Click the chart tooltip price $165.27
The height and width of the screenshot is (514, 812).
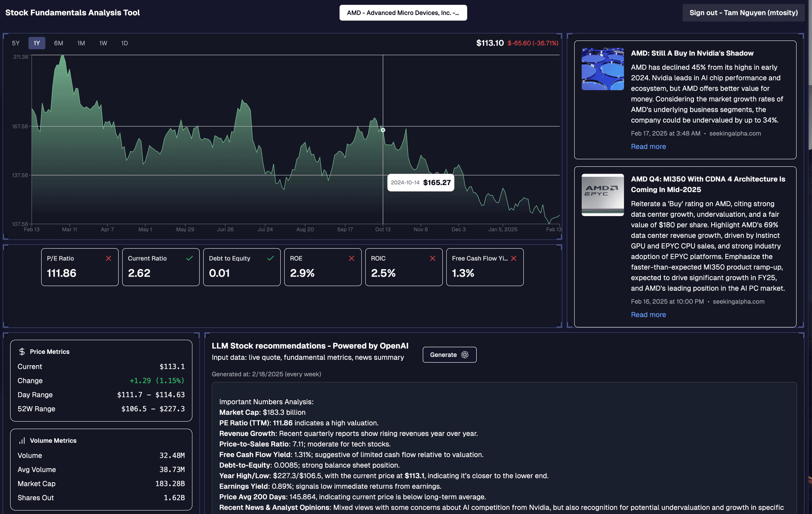(437, 183)
